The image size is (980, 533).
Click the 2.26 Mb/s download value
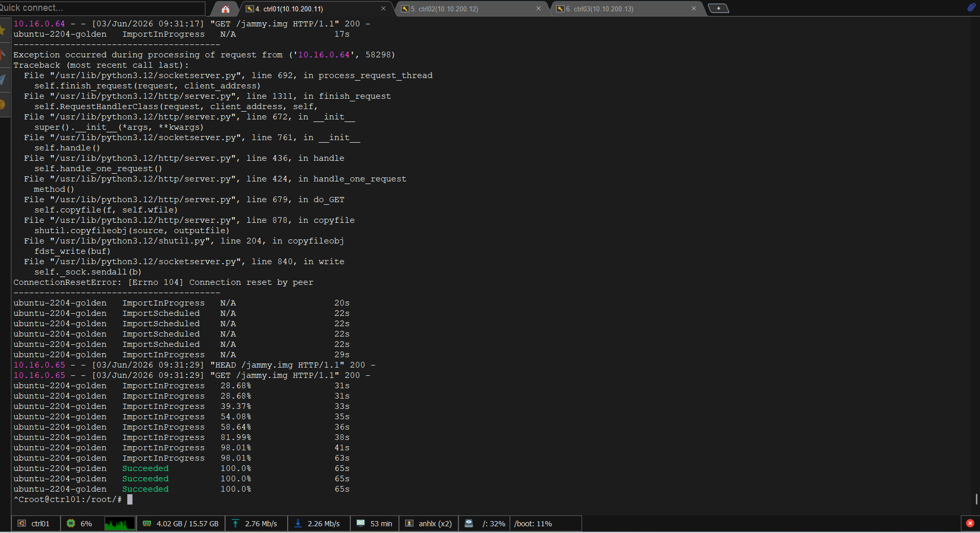point(323,524)
